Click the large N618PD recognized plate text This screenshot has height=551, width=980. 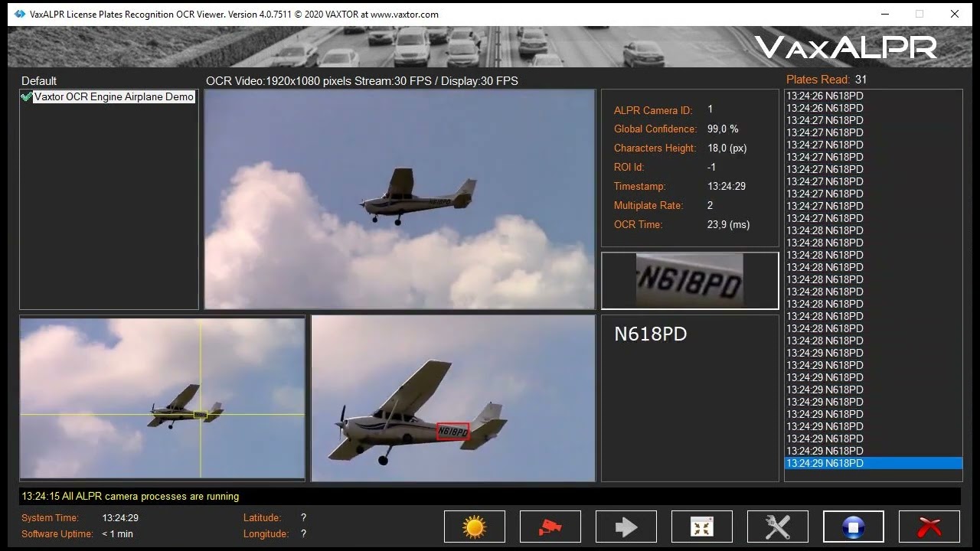(x=651, y=334)
